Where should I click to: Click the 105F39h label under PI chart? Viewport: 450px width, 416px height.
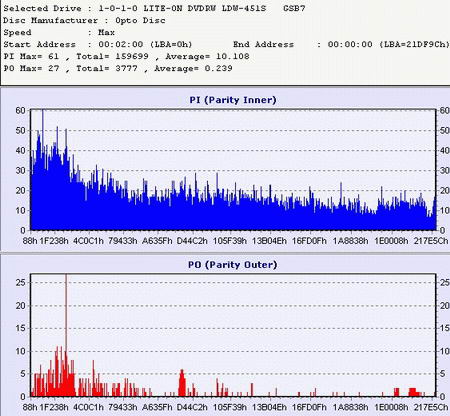pos(230,240)
